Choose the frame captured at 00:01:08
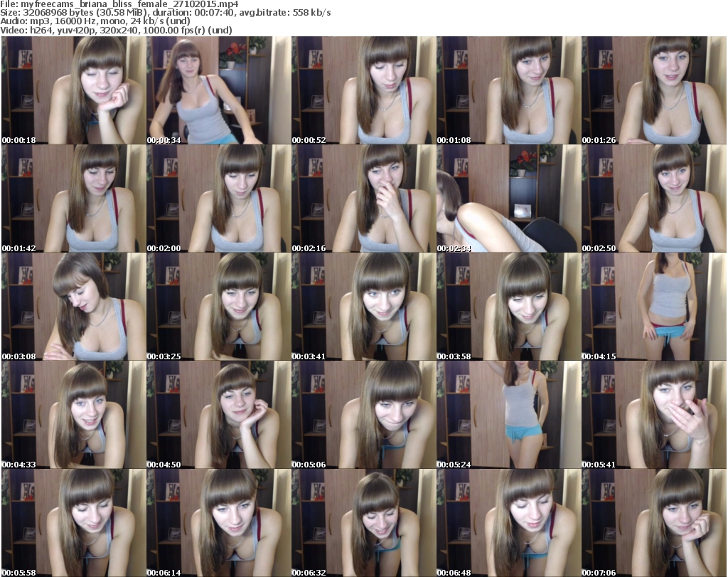This screenshot has height=577, width=728. [509, 90]
